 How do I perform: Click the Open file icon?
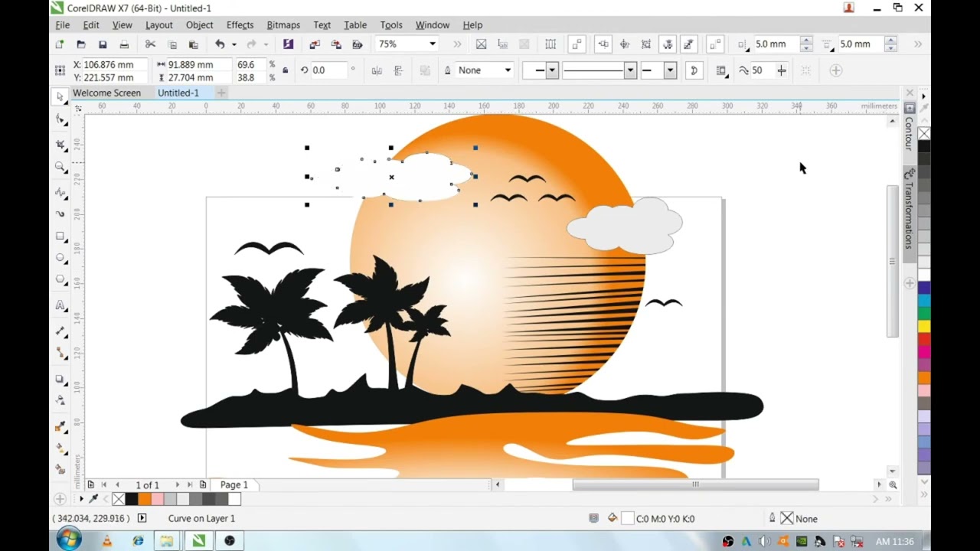click(81, 44)
